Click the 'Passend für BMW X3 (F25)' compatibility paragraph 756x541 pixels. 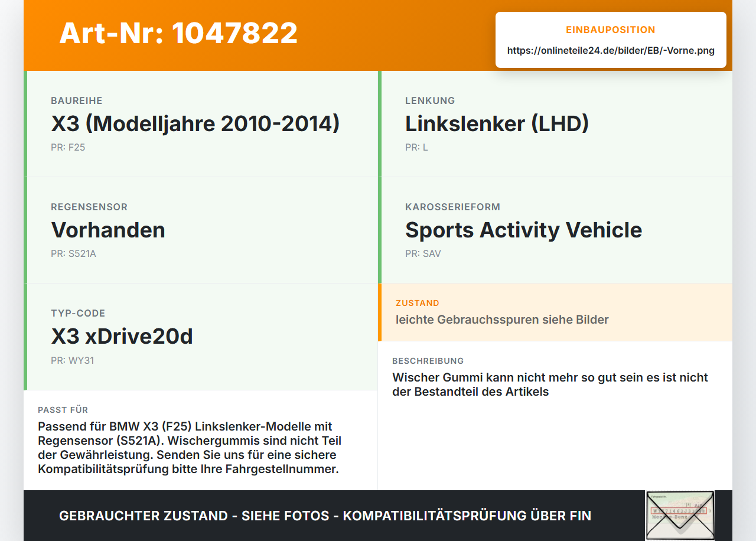click(190, 448)
